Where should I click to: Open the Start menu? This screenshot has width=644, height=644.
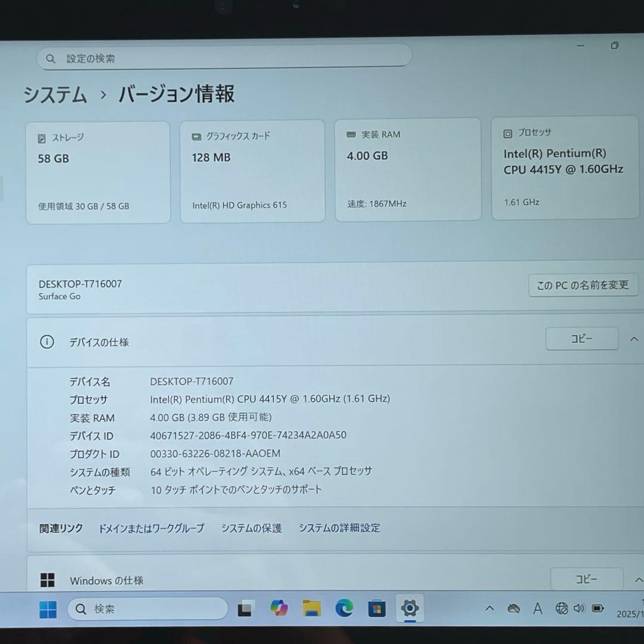[48, 609]
